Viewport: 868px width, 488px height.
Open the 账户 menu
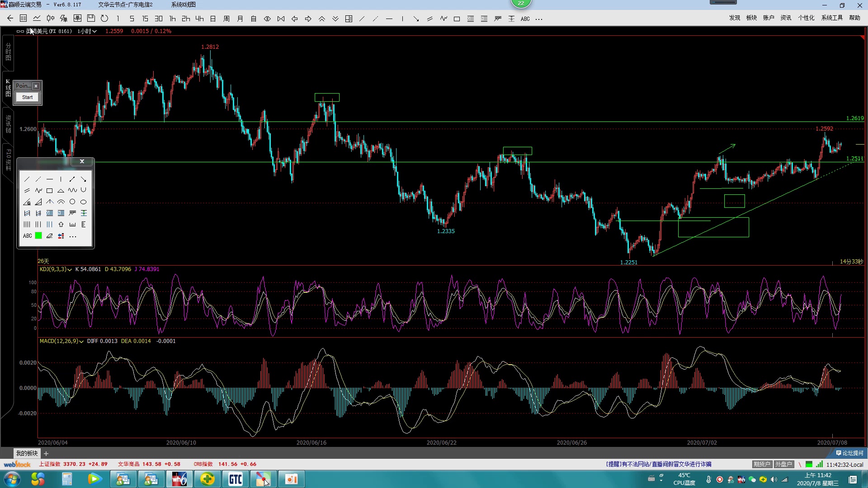[x=769, y=18]
